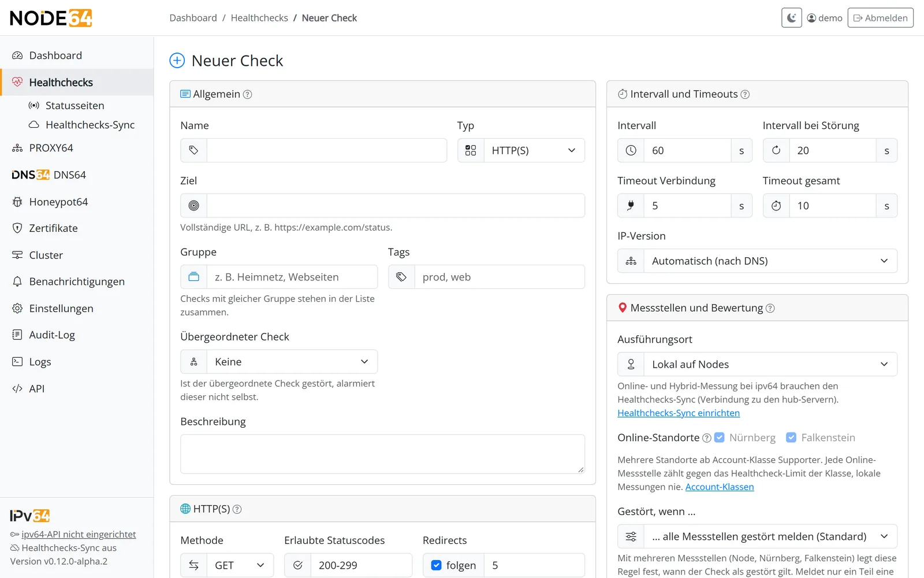
Task: Click the plug icon beside Timeout Verbindung
Action: tap(631, 206)
